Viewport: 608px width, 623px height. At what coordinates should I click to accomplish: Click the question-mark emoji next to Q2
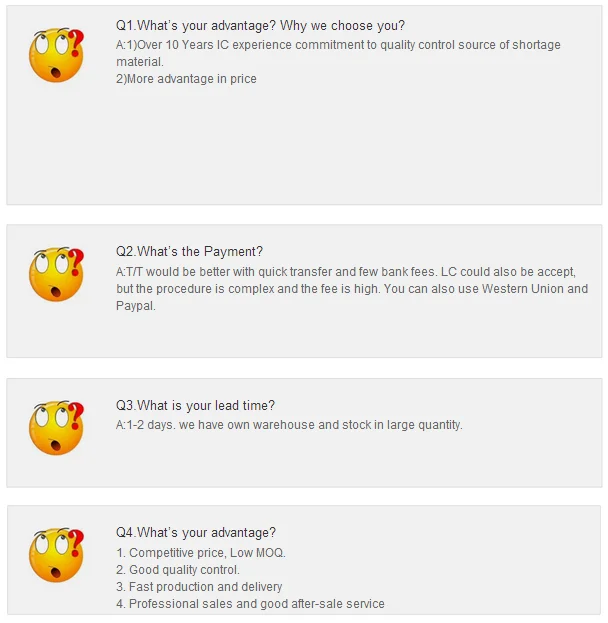[x=56, y=274]
